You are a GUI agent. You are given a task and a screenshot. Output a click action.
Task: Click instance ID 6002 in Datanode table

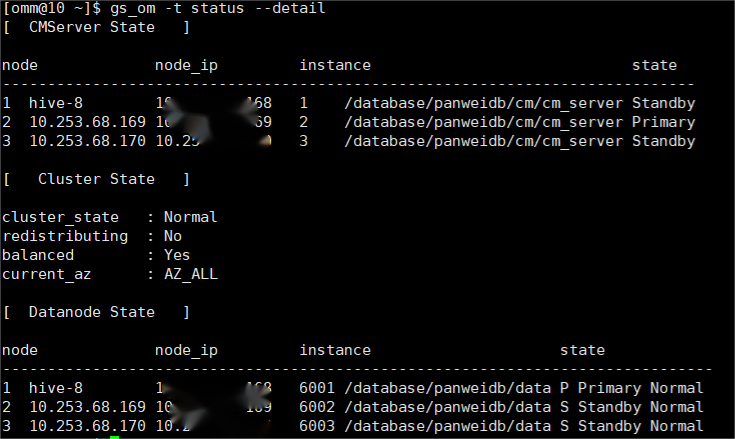317,407
